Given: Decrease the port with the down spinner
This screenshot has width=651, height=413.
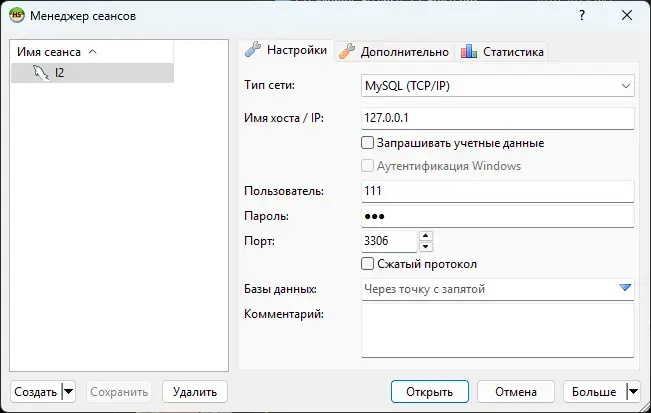Looking at the screenshot, I should 426,247.
